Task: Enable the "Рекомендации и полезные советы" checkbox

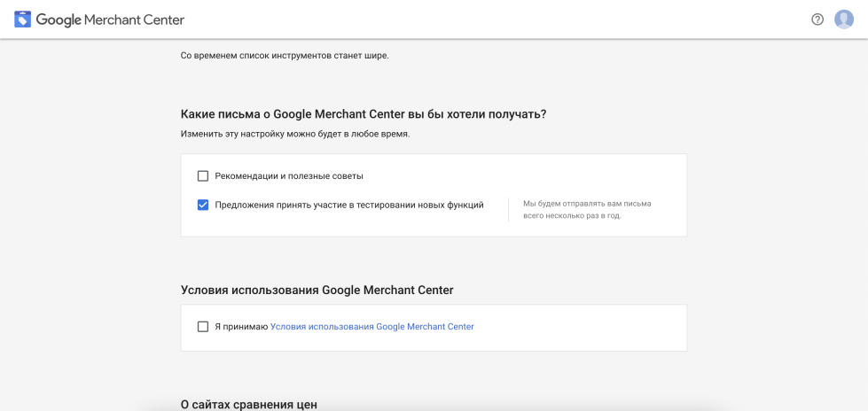Action: pyautogui.click(x=203, y=176)
